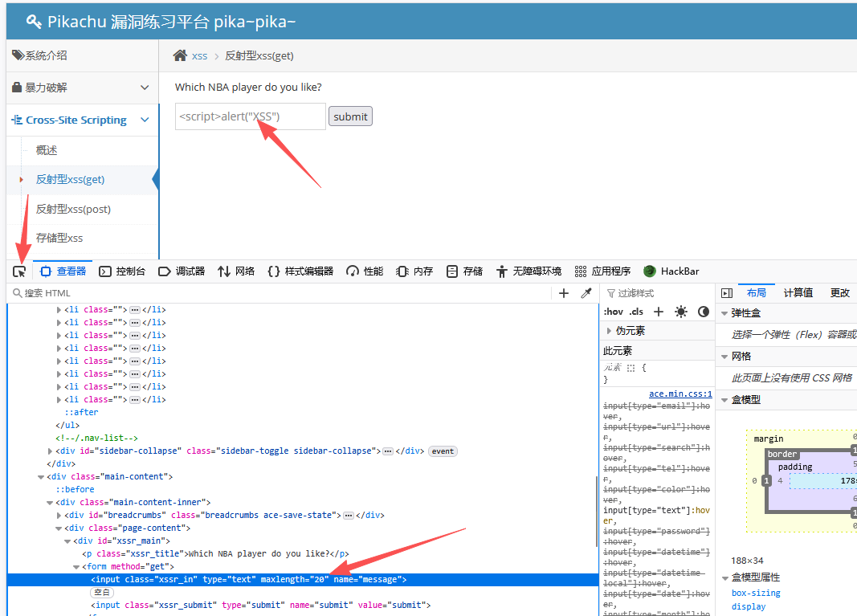This screenshot has width=857, height=616.
Task: Open the 网络 Network tab
Action: pos(236,271)
